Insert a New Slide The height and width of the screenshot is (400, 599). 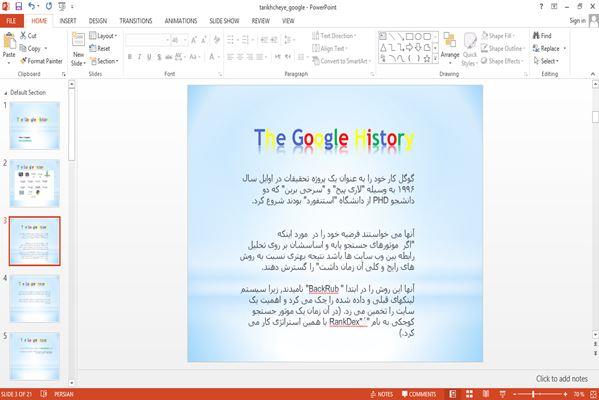click(78, 50)
